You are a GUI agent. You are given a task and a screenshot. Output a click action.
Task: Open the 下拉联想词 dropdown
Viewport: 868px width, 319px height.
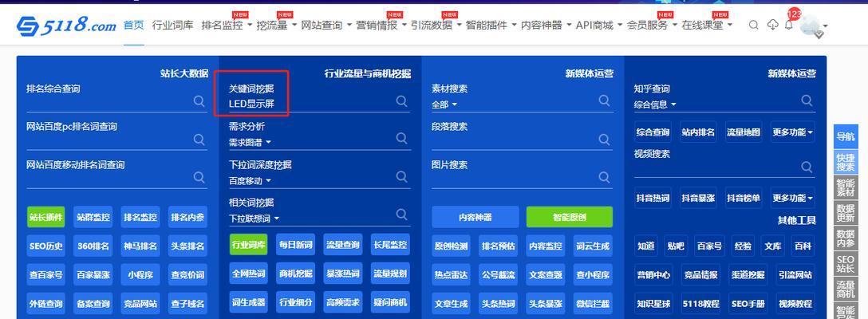coord(254,219)
